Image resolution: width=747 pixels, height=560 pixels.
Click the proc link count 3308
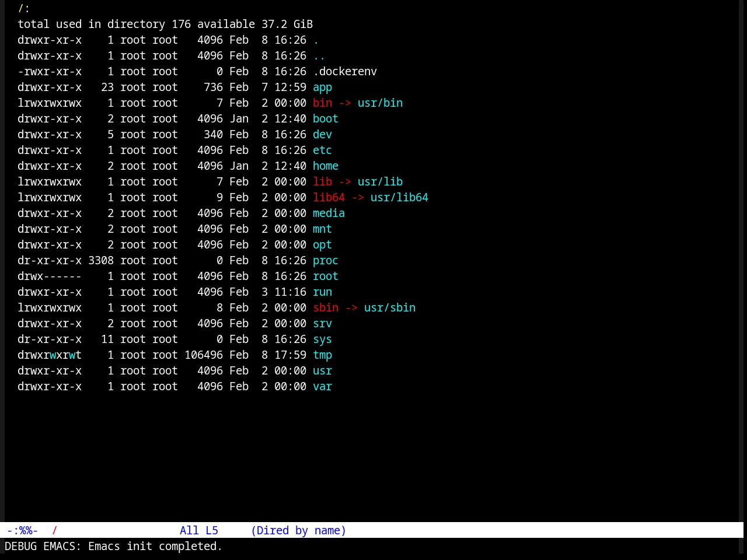point(101,261)
